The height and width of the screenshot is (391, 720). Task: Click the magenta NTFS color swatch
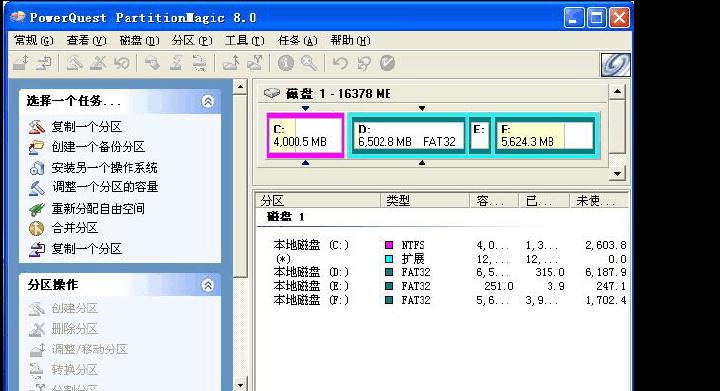389,245
